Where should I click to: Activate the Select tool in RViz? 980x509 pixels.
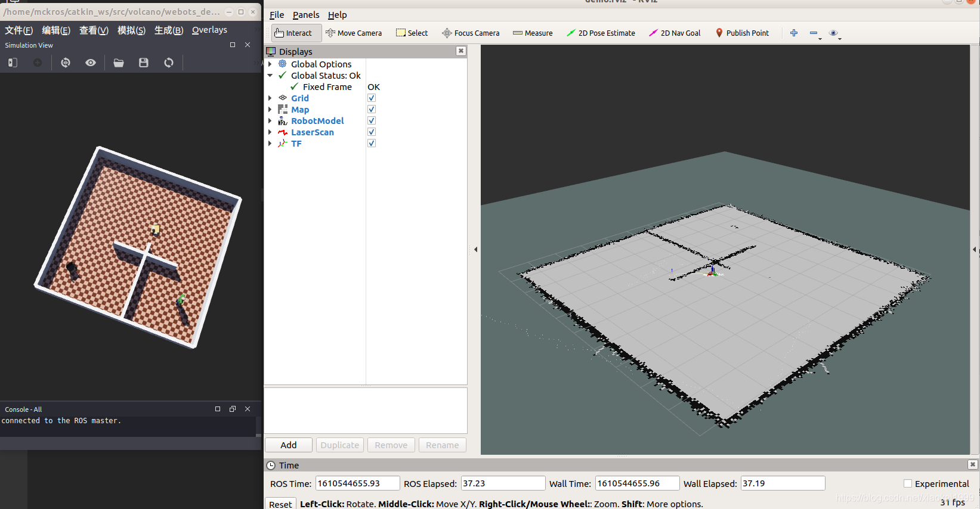click(412, 33)
